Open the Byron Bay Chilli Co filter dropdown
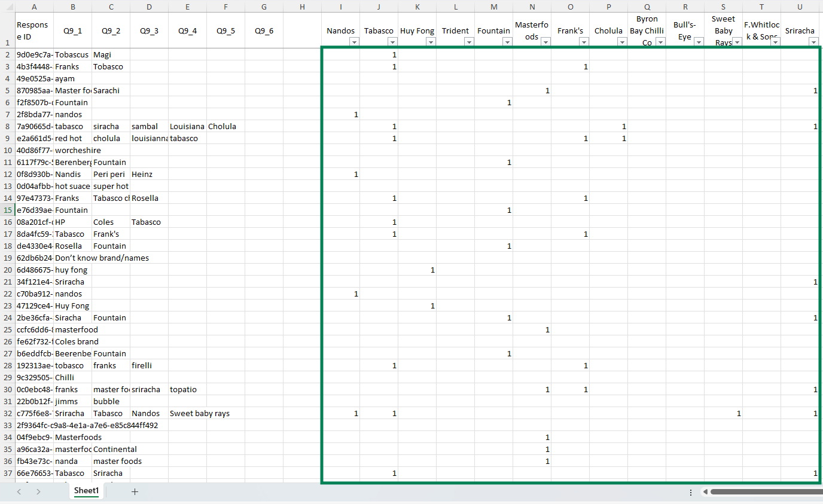This screenshot has width=823, height=504. (x=660, y=42)
